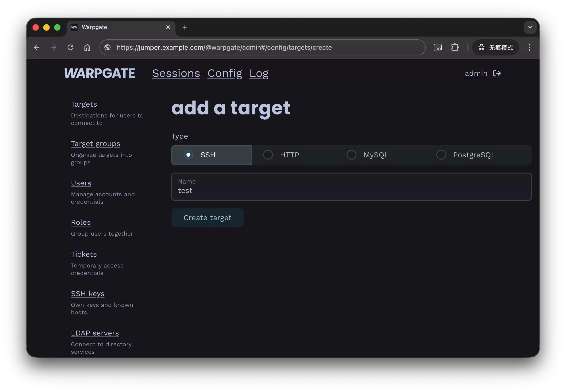Click the admin profile link
Screen dimensions: 566x392
click(x=476, y=73)
